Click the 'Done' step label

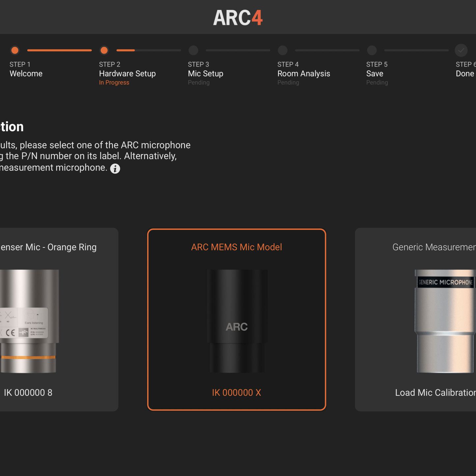pos(465,74)
